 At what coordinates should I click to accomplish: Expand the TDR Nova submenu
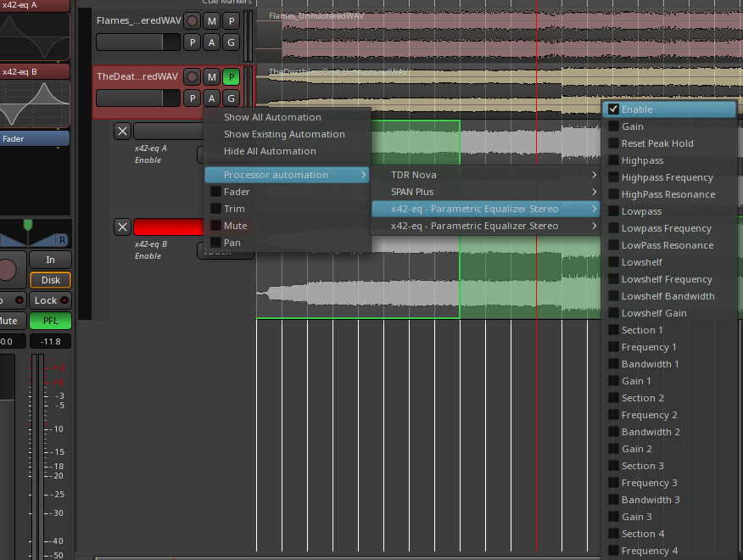pos(485,175)
